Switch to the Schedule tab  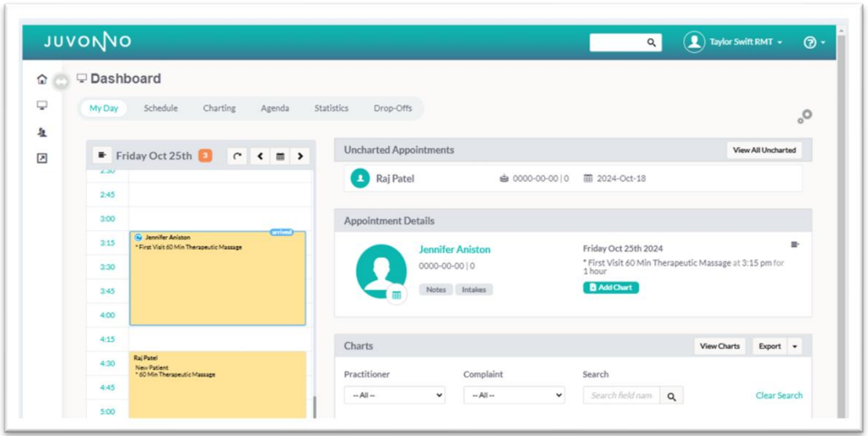(161, 109)
